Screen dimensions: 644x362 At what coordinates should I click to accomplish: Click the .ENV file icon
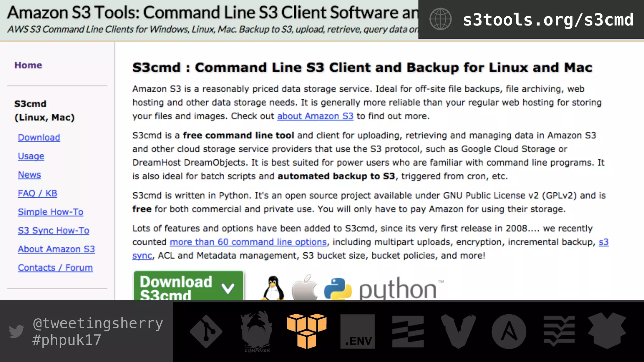[x=358, y=332]
